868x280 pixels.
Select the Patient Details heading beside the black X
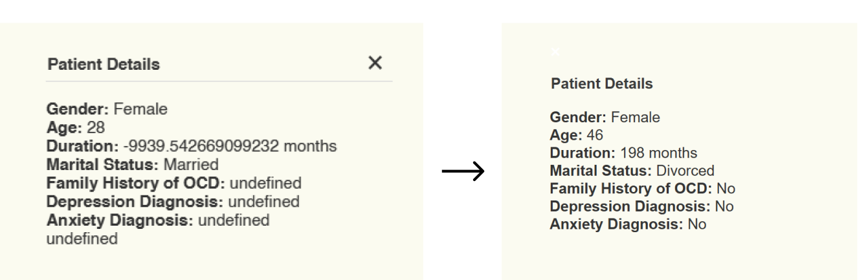click(x=103, y=65)
